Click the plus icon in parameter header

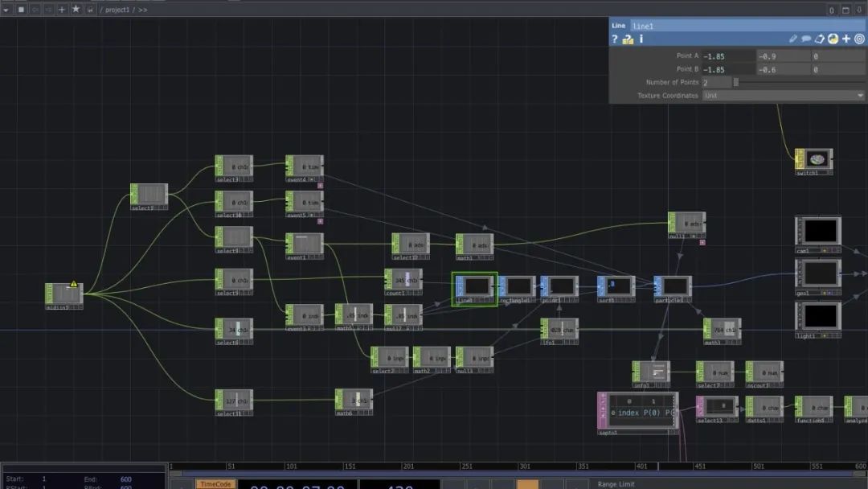click(x=846, y=39)
